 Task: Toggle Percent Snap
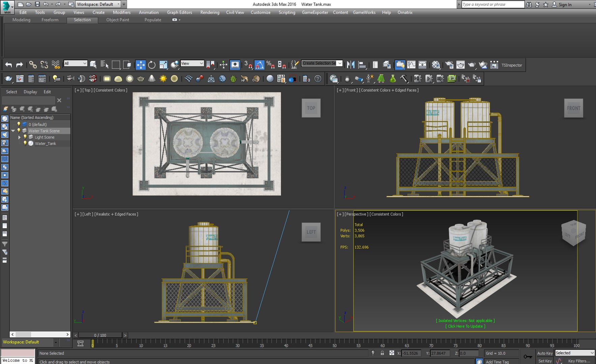(x=270, y=65)
